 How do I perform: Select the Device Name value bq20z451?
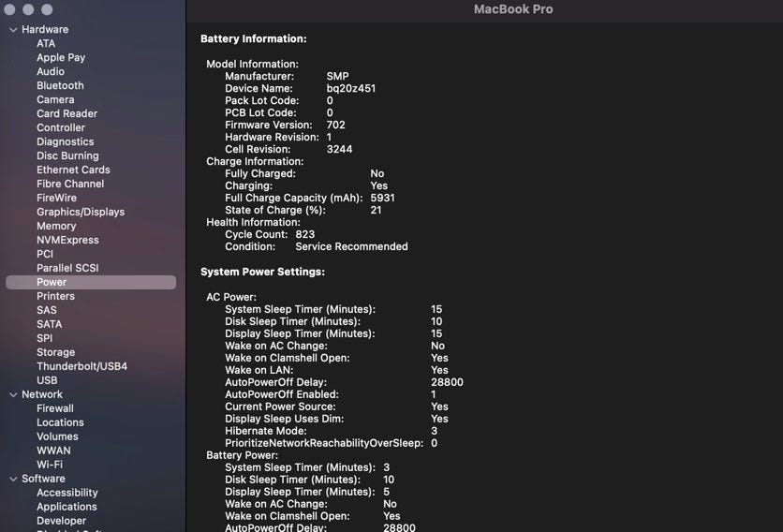[351, 88]
